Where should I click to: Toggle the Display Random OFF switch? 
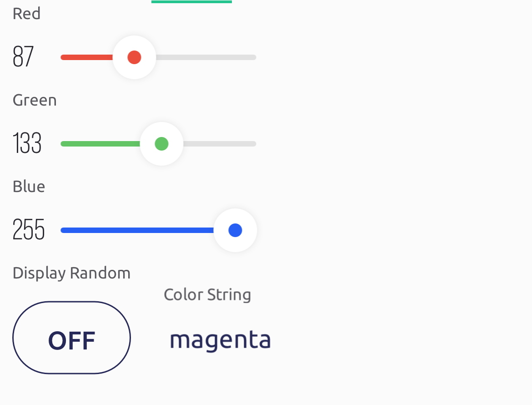click(x=71, y=338)
